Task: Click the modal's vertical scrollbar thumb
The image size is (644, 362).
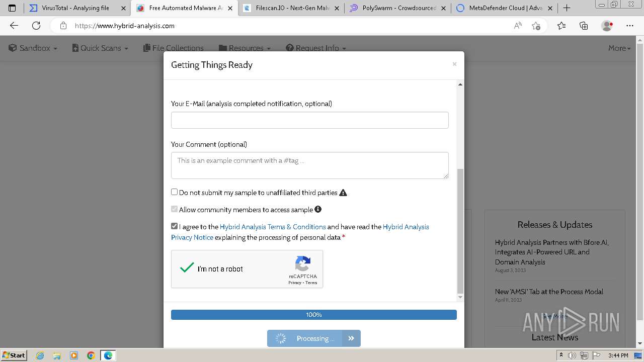Action: click(x=460, y=231)
